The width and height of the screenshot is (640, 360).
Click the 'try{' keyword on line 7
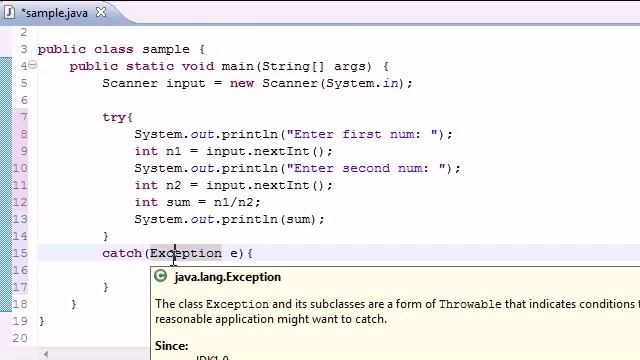(x=118, y=117)
